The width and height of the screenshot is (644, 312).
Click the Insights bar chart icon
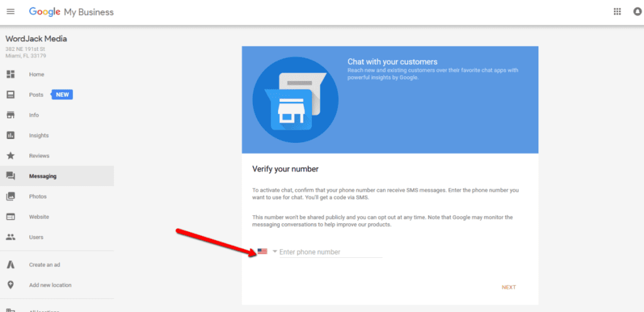point(11,135)
